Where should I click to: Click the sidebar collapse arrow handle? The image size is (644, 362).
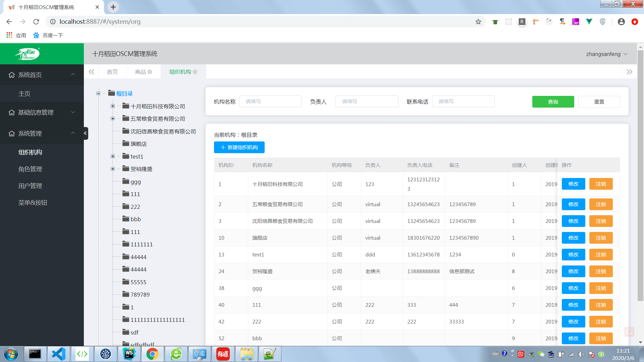pyautogui.click(x=86, y=133)
